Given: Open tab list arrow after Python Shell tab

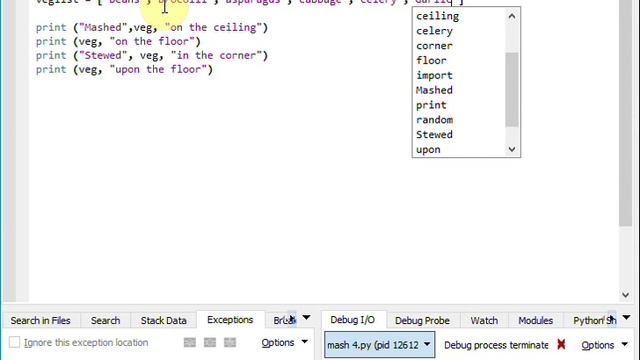Looking at the screenshot, I should point(627,318).
